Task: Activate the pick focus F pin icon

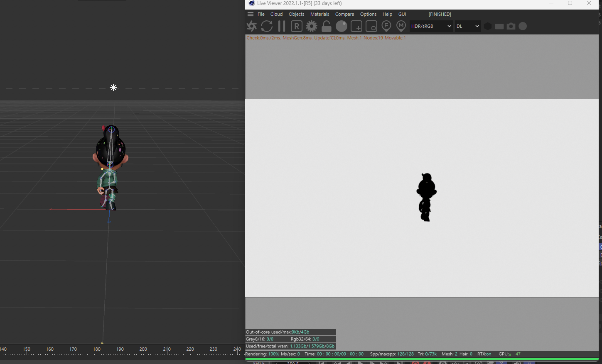Action: [386, 26]
